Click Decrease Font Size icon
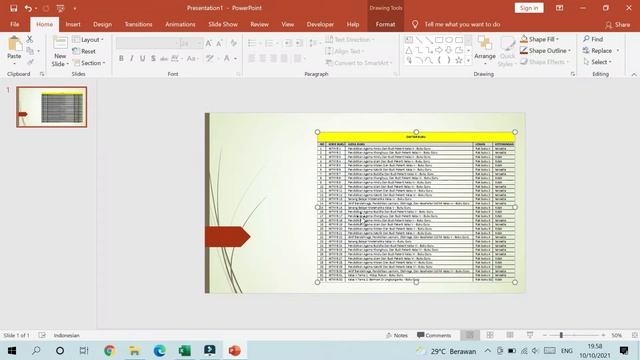 coord(220,43)
